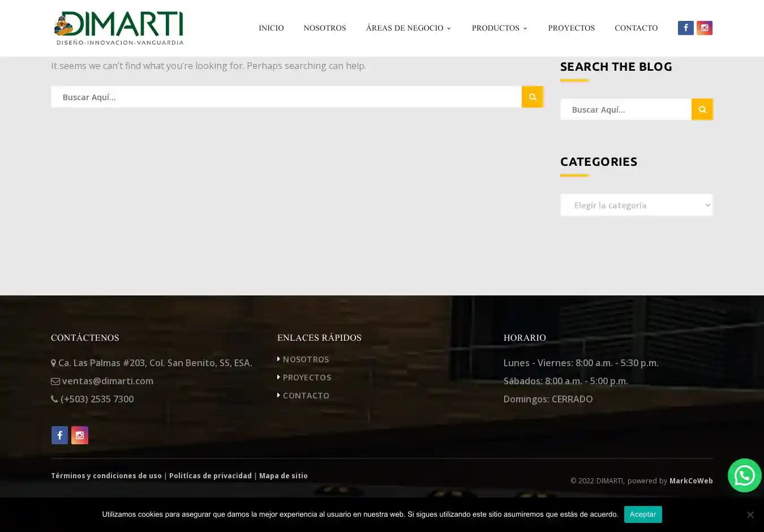The height and width of the screenshot is (532, 764).
Task: Open the footer Instagram icon
Action: pyautogui.click(x=80, y=435)
